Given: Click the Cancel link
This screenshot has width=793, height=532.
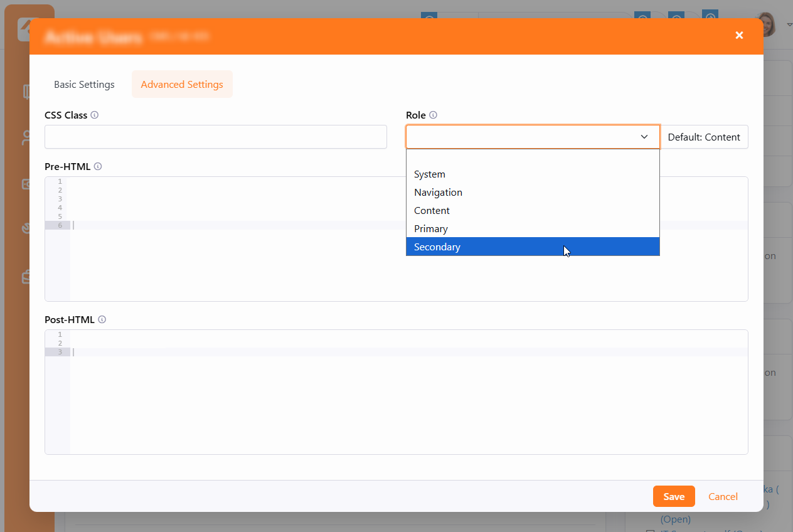Looking at the screenshot, I should click(x=723, y=496).
